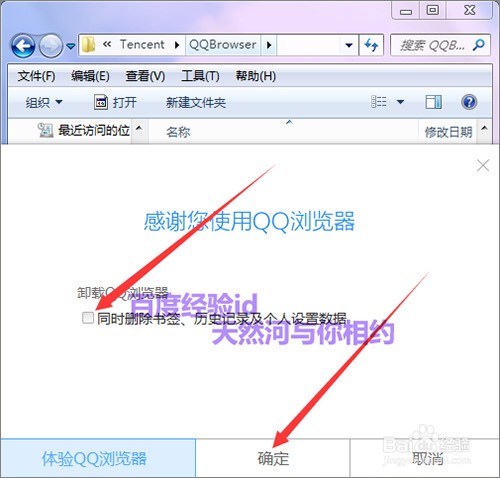Toggle the preview pane icon
500x478 pixels.
click(x=434, y=102)
